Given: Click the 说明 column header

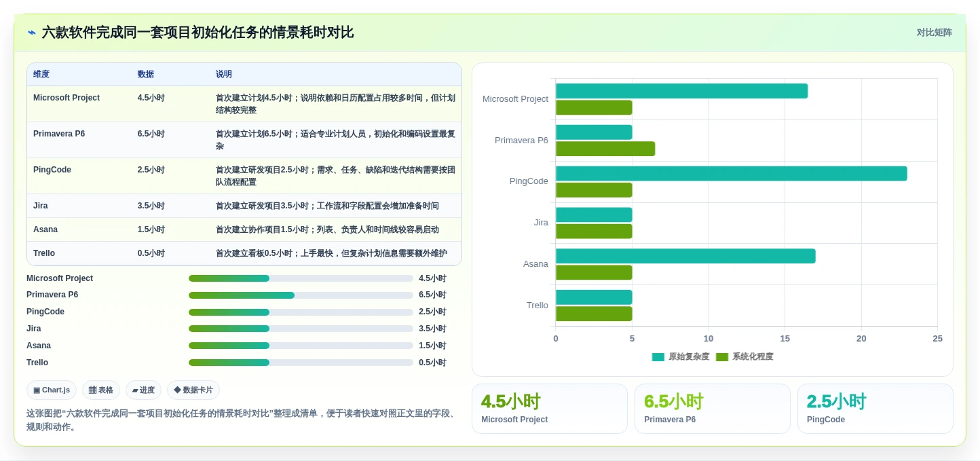Looking at the screenshot, I should [x=224, y=75].
